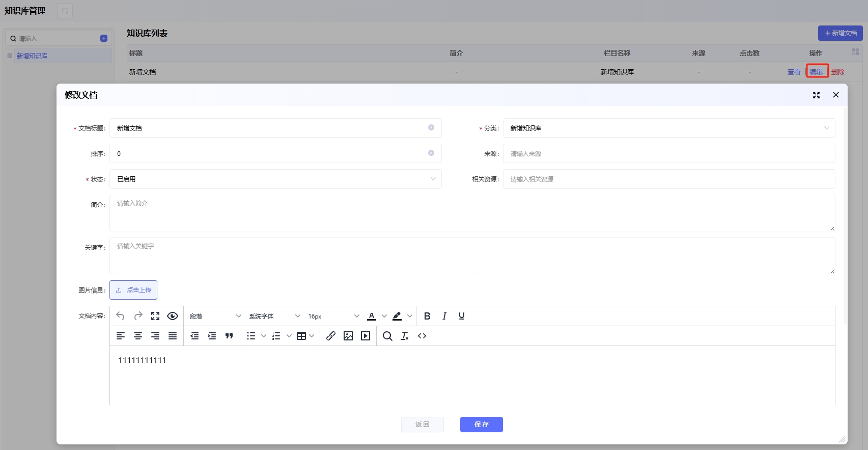868x450 pixels.
Task: Toggle italic formatting
Action: click(444, 316)
